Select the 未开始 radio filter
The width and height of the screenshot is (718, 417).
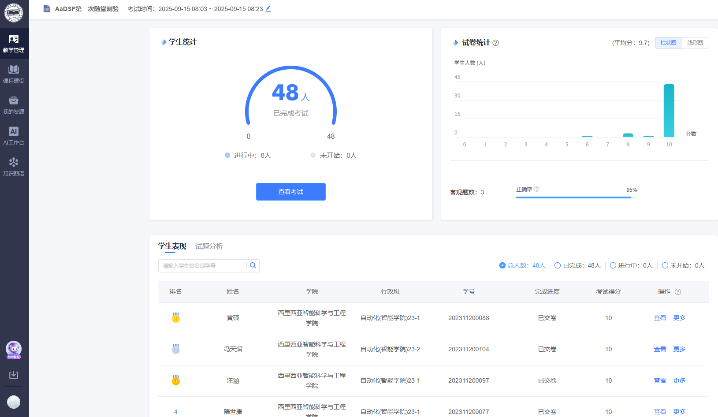click(667, 266)
